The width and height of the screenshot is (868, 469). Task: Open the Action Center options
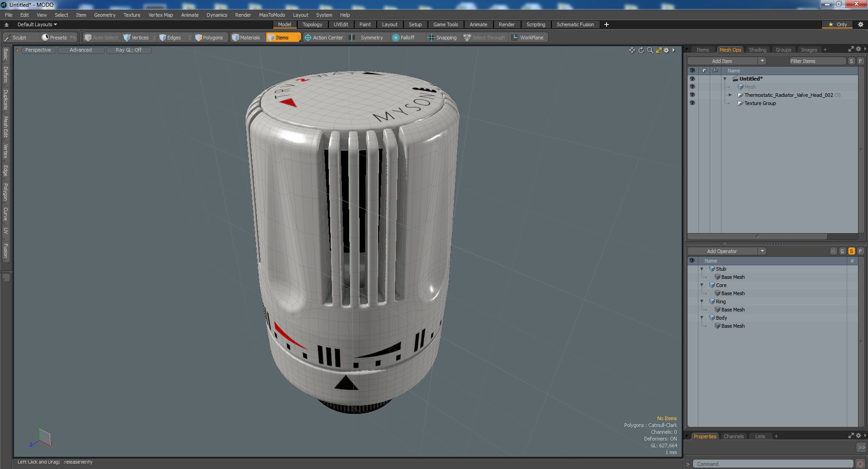point(324,38)
